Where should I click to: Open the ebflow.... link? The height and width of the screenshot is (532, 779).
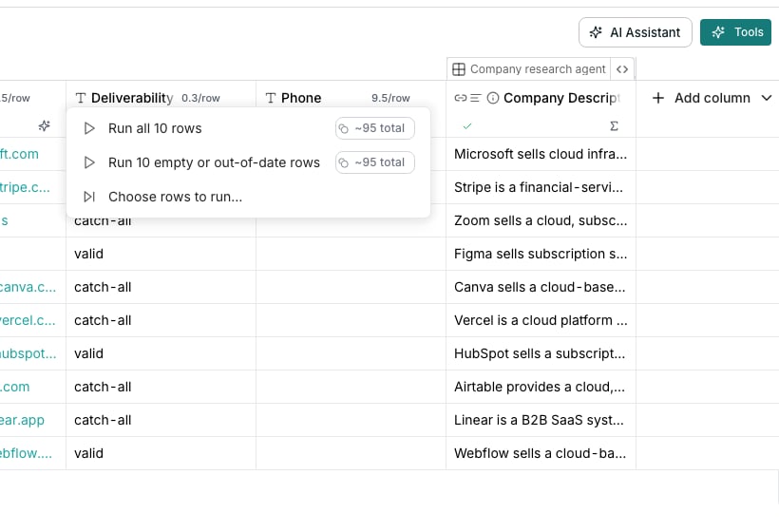(26, 453)
